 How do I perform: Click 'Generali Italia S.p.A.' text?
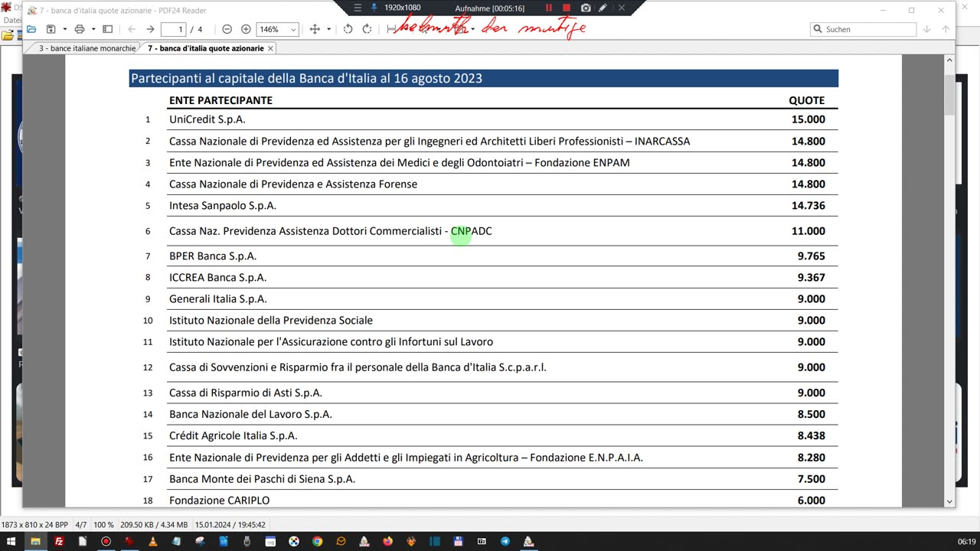(218, 298)
